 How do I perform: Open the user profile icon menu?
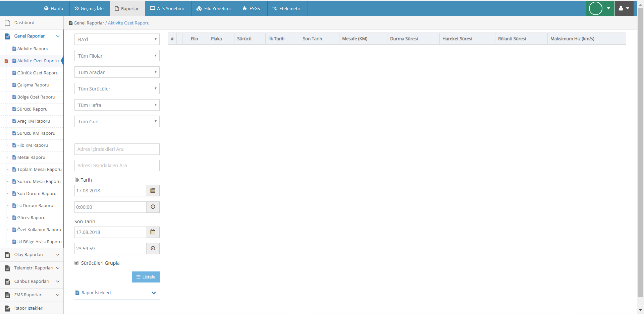click(x=624, y=8)
